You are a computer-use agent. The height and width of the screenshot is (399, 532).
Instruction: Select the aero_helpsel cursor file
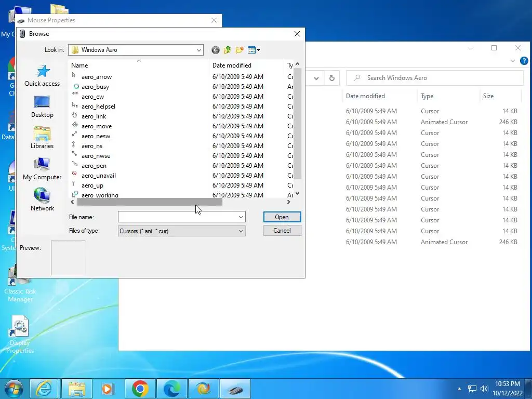98,107
